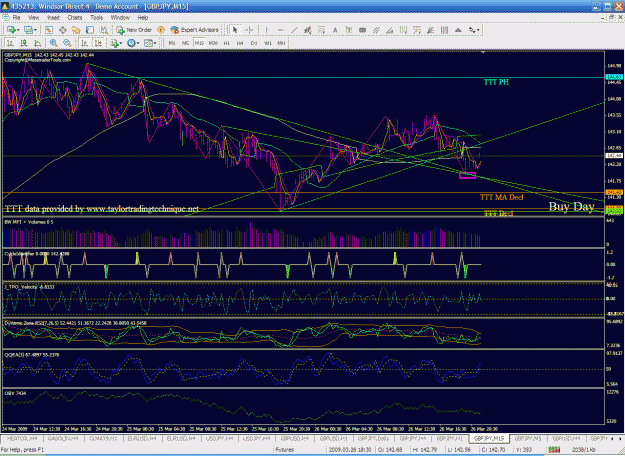Select the horizontal line drawing tool
Viewport: 625px width, 456px height.
coord(280,30)
